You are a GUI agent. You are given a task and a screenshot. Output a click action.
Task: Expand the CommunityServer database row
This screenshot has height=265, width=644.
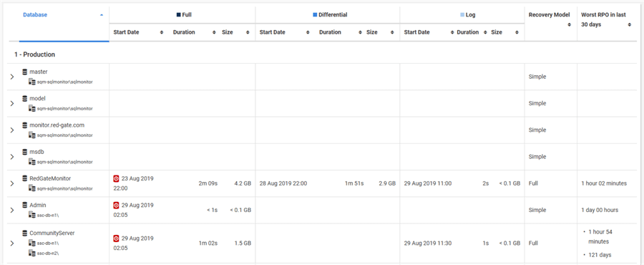tap(12, 244)
